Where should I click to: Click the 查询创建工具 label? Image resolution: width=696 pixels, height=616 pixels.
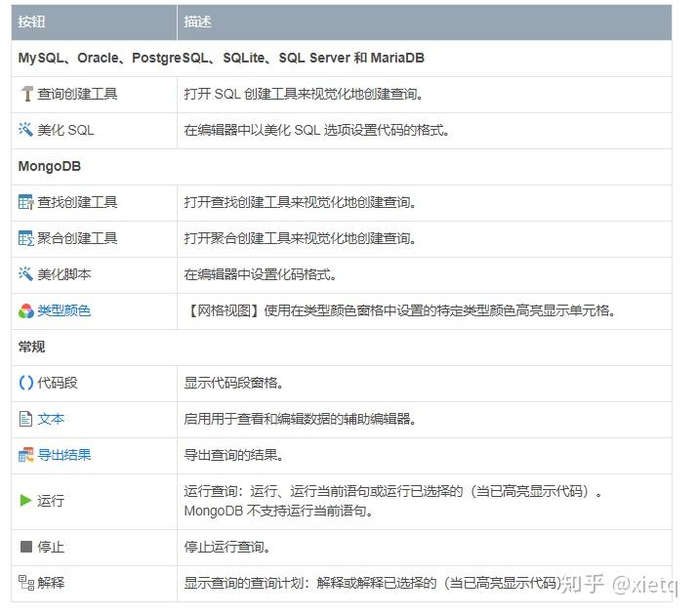(77, 94)
